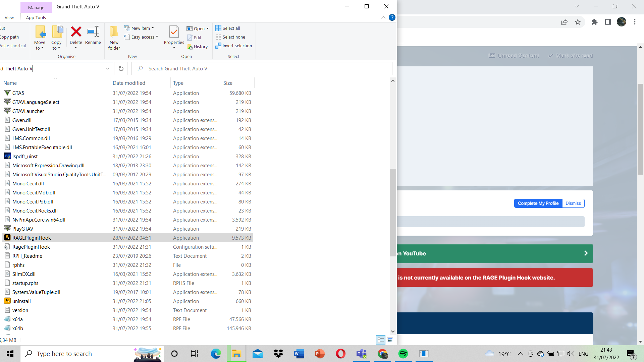Expand the Easy access dropdown
The width and height of the screenshot is (644, 362).
coord(141,37)
